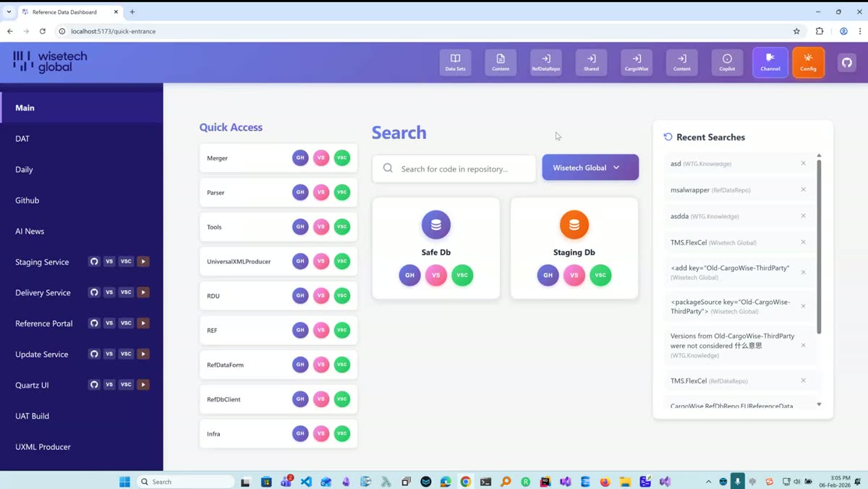Image resolution: width=868 pixels, height=489 pixels.
Task: Click the Safe Db database icon
Action: (436, 225)
